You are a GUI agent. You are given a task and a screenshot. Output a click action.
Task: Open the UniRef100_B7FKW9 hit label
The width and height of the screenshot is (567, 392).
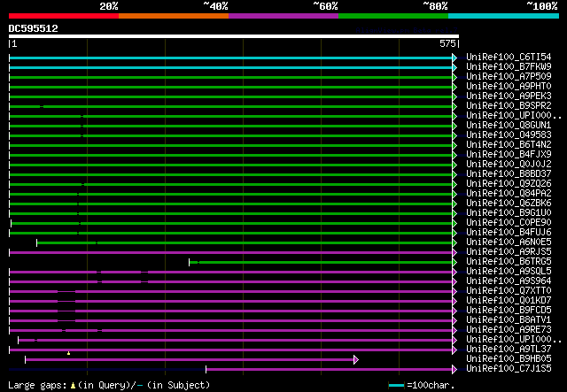pos(509,67)
